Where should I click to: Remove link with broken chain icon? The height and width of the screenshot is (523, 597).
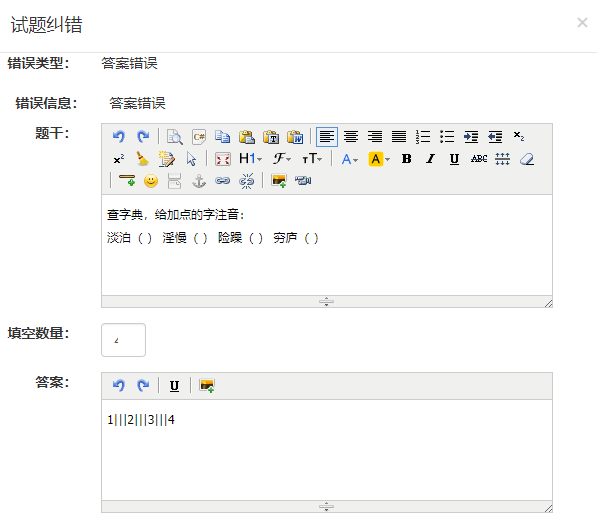(x=247, y=181)
